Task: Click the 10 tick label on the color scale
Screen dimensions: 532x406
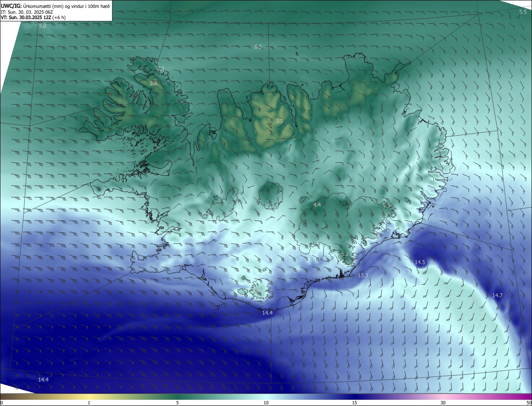Action: [x=266, y=403]
